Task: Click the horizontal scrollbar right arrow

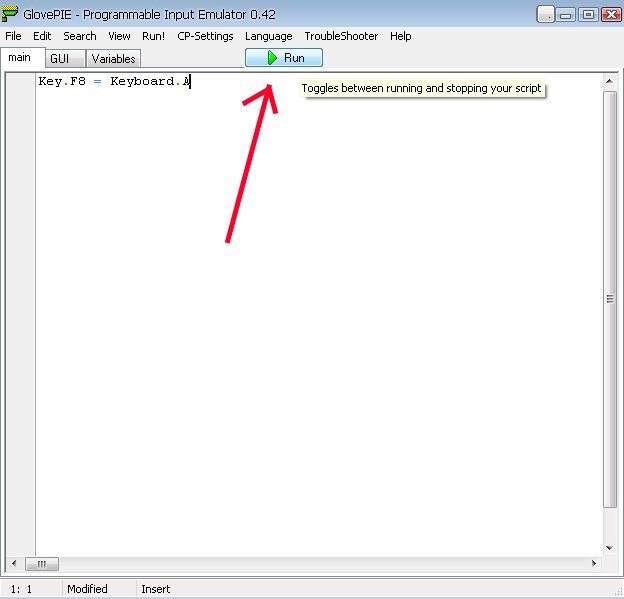Action: coord(594,563)
